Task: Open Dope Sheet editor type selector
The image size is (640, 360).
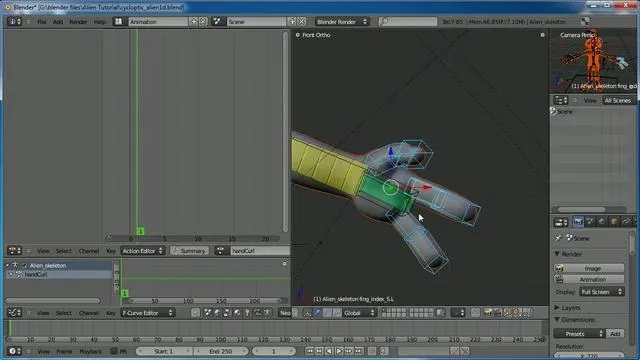Action: [15, 251]
